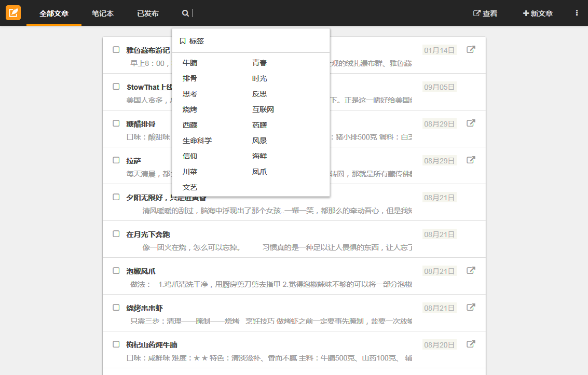This screenshot has width=588, height=375.
Task: Switch to the 全部文章 tab
Action: point(54,13)
